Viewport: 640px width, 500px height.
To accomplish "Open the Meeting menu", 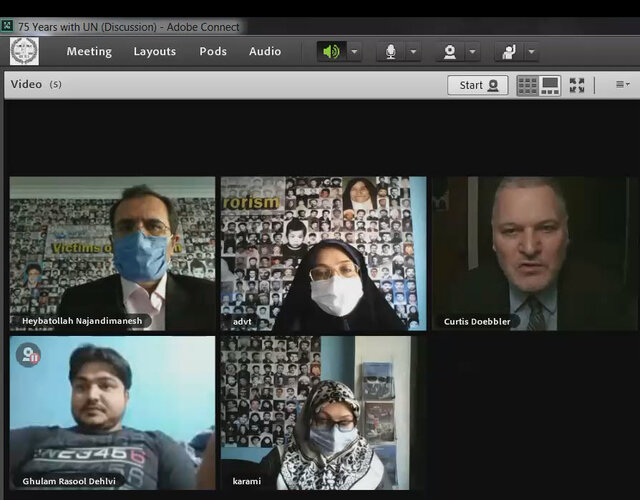I will [89, 51].
